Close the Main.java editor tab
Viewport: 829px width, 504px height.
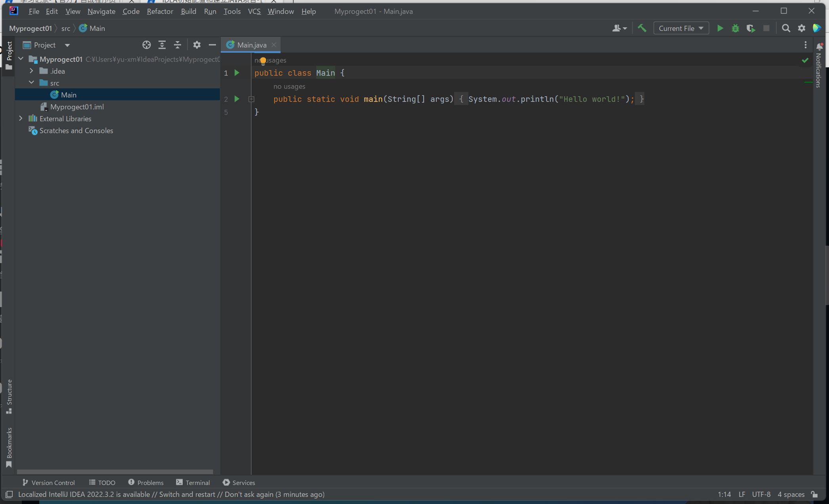pyautogui.click(x=274, y=45)
